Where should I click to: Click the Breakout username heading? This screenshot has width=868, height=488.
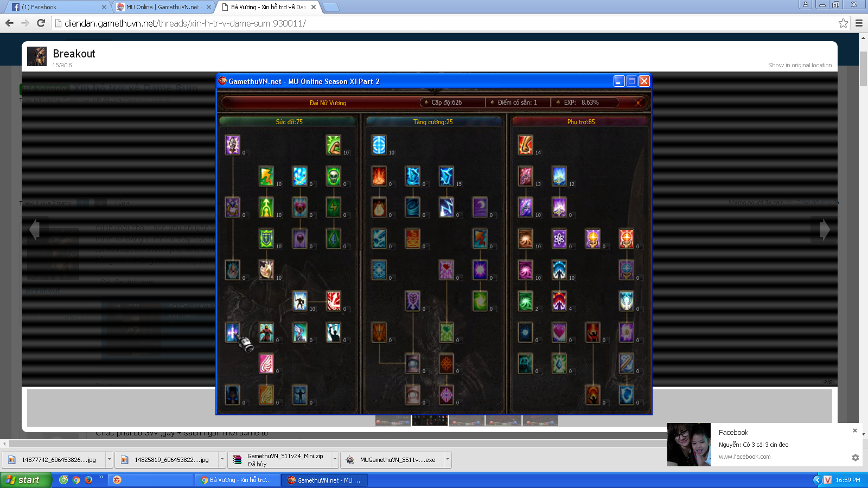point(74,54)
